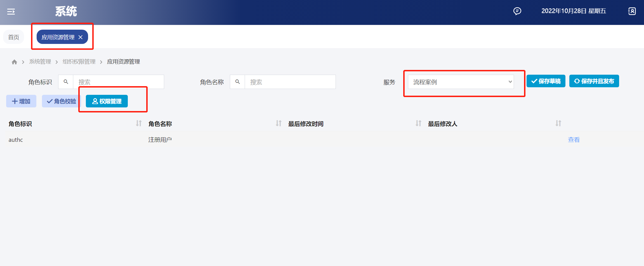Image resolution: width=644 pixels, height=266 pixels.
Task: Focus the 角色名称 search input field
Action: 290,82
